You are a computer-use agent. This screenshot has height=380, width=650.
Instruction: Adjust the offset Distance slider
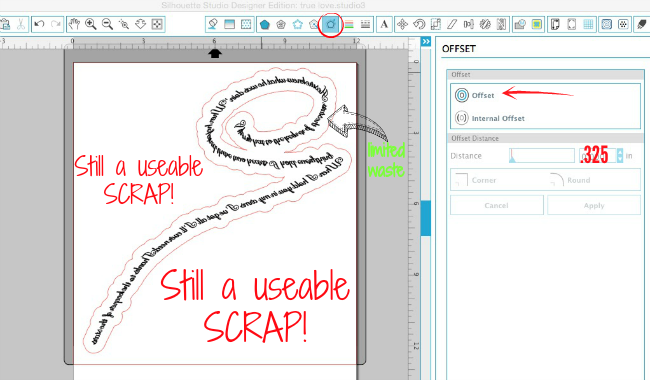click(x=542, y=156)
